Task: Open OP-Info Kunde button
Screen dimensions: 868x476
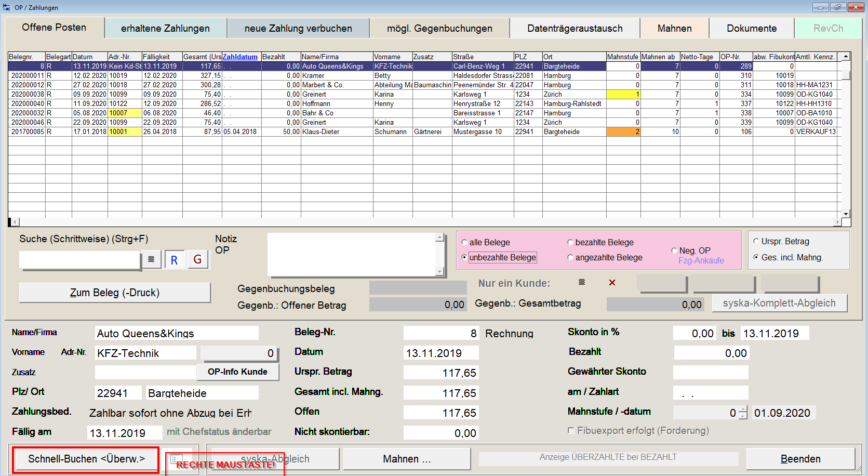Action: [x=237, y=372]
